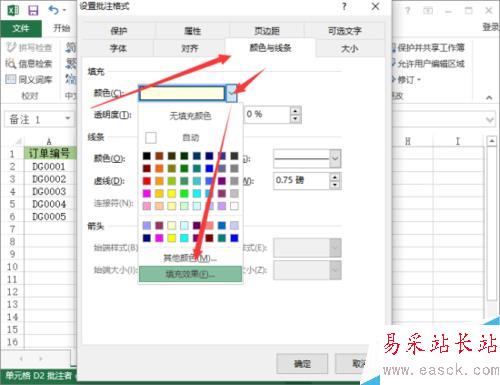Select cell 订单编号 in column A
The height and width of the screenshot is (385, 500).
pos(50,153)
